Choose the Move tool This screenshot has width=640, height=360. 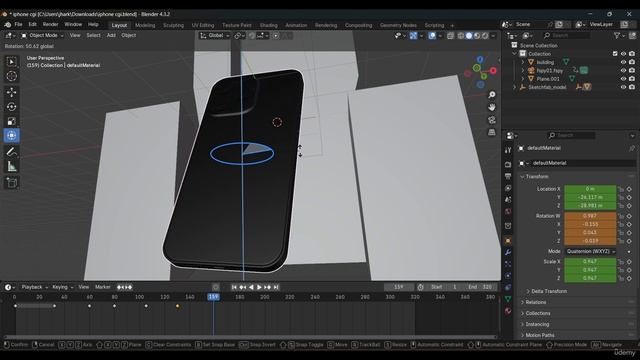click(x=11, y=92)
